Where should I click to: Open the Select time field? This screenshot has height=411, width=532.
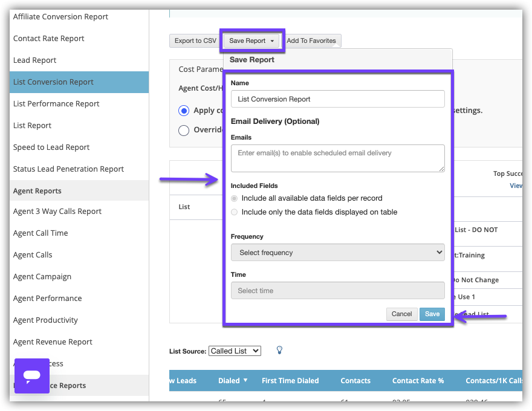(x=337, y=291)
